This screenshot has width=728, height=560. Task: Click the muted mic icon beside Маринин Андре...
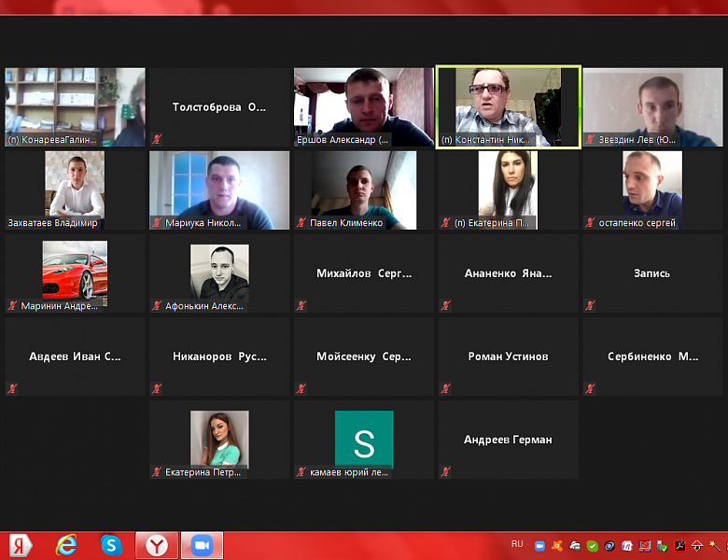[12, 305]
